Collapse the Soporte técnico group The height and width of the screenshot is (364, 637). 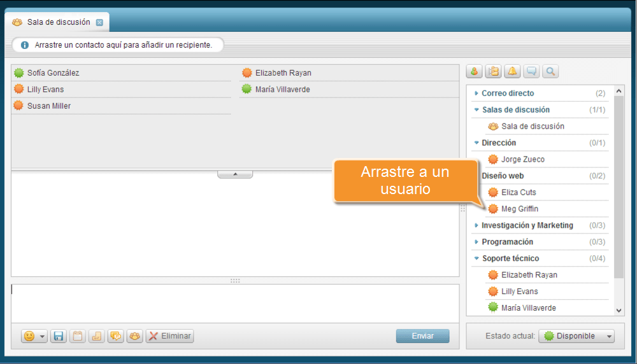click(476, 258)
